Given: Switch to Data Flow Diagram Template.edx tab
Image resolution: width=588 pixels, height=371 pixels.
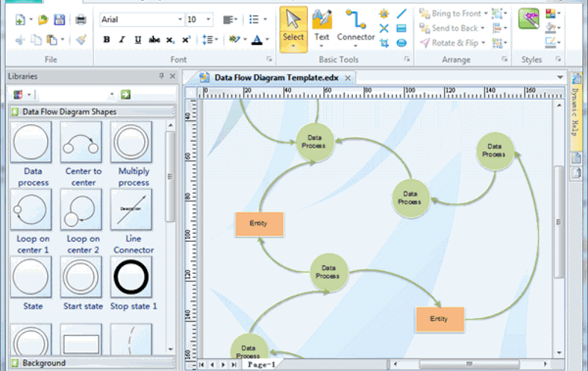Looking at the screenshot, I should (276, 78).
